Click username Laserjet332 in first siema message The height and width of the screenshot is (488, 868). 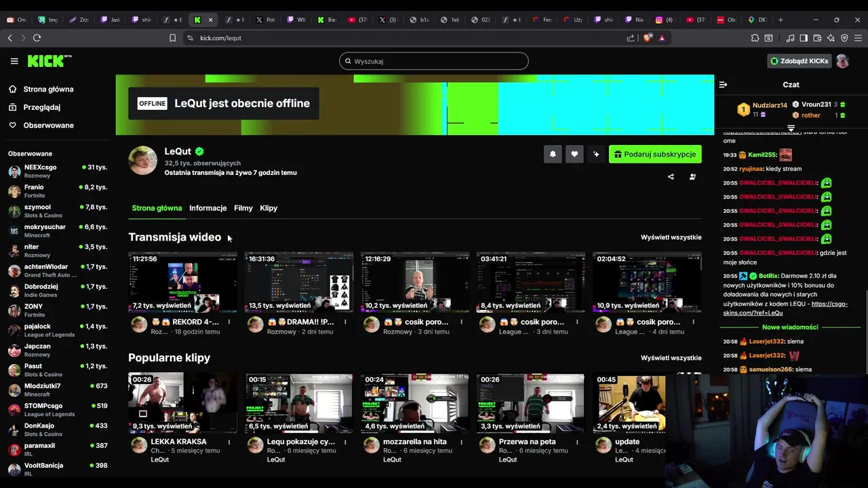coord(767,342)
